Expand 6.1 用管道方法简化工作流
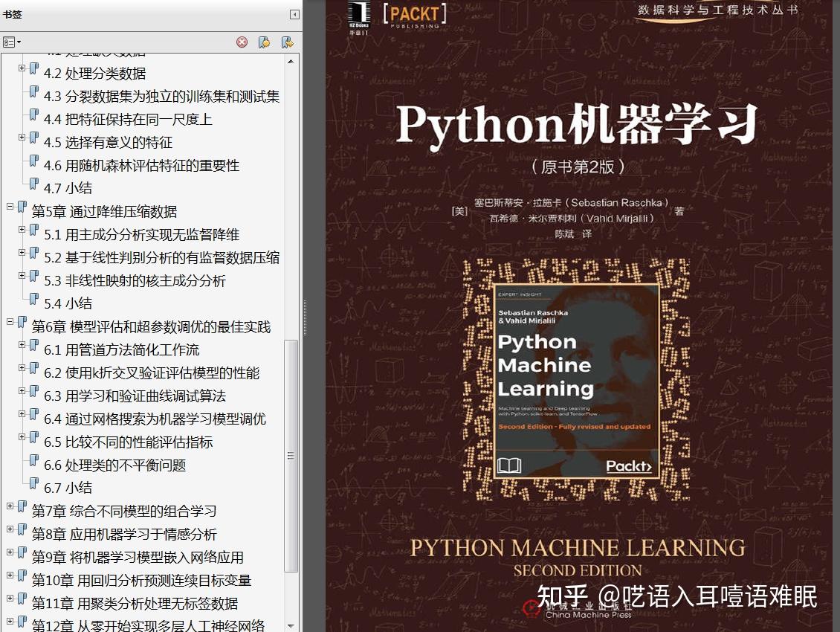The image size is (840, 632). point(22,345)
